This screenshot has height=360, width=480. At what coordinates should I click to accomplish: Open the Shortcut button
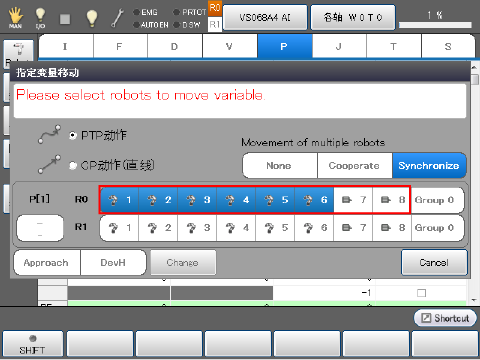(x=445, y=318)
